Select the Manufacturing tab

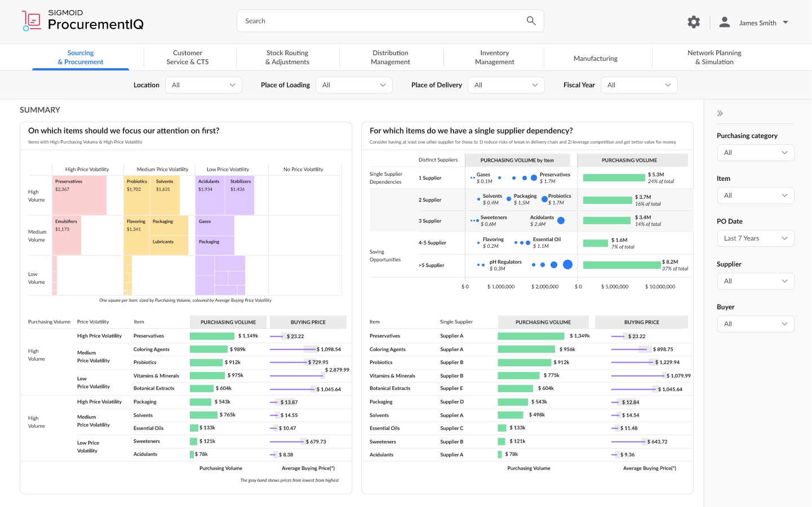[x=595, y=58]
